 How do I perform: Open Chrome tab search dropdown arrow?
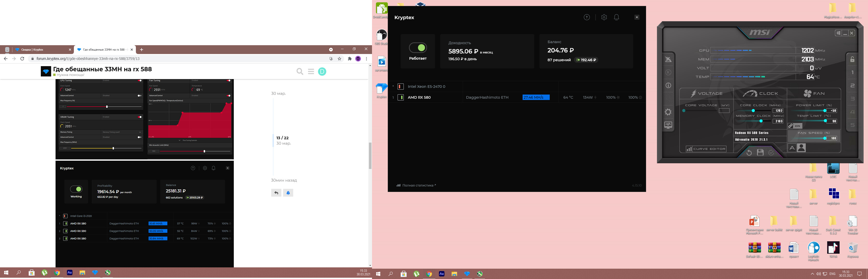(x=331, y=50)
